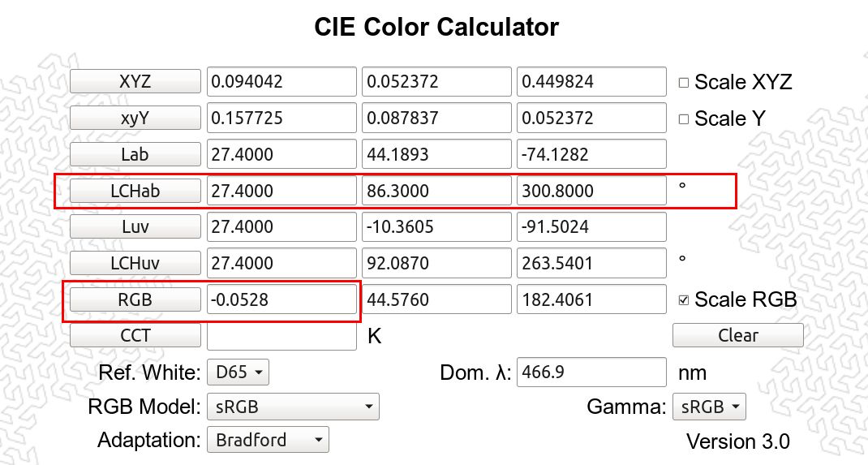This screenshot has width=868, height=465.
Task: Convert from the Lab values button
Action: point(135,154)
